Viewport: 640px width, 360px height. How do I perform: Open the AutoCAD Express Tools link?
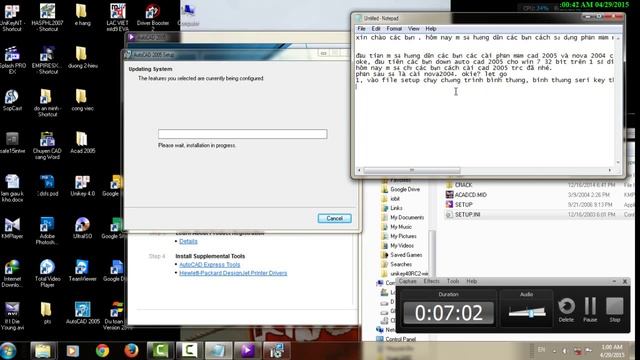pyautogui.click(x=209, y=264)
